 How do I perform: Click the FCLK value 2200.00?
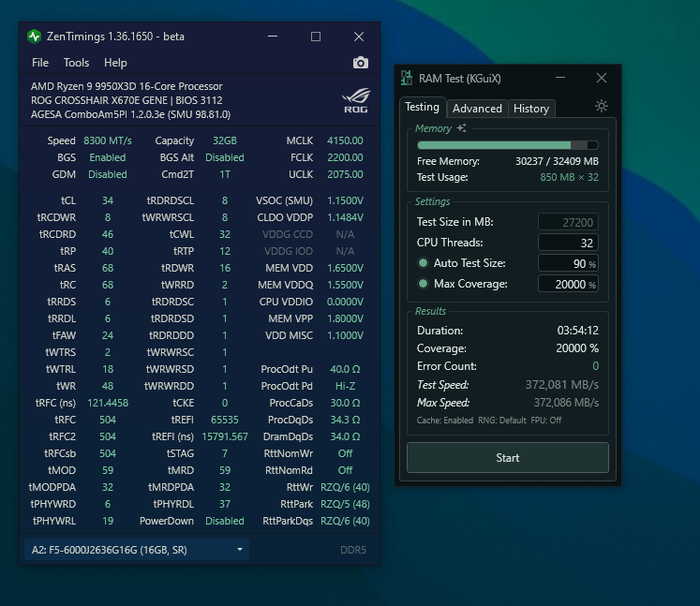(345, 157)
